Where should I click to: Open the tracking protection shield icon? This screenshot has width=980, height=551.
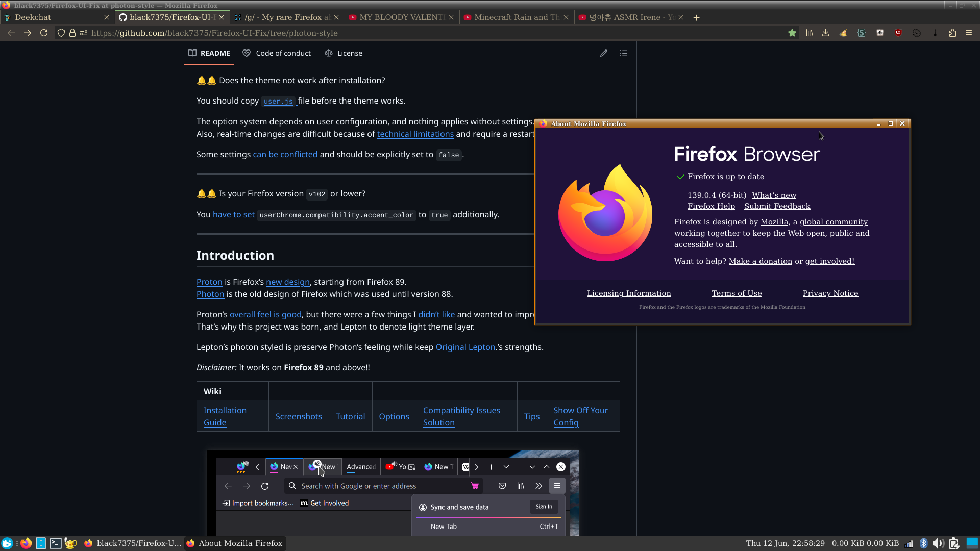click(61, 33)
